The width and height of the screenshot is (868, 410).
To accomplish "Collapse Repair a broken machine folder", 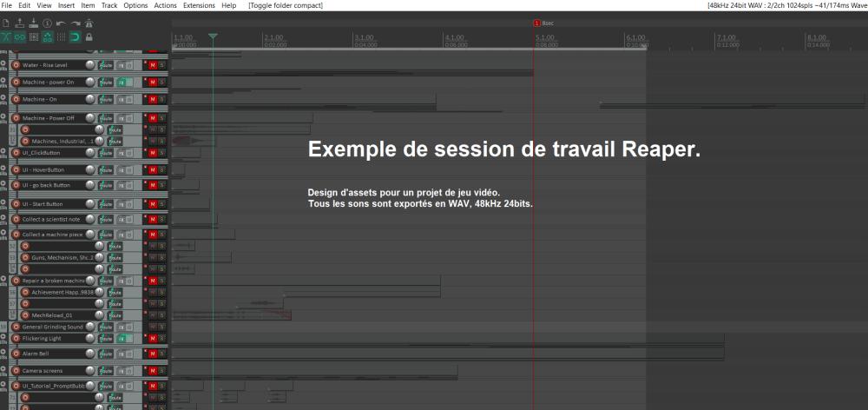I will point(3,279).
